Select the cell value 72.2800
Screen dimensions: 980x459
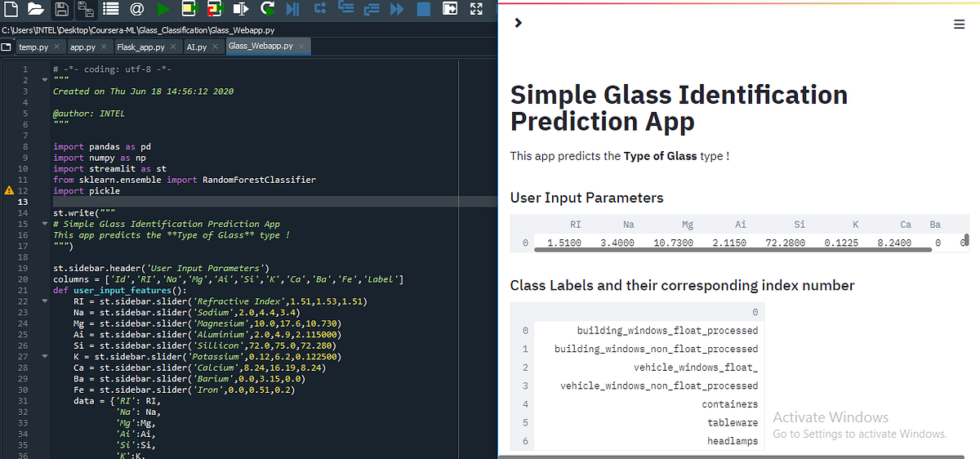click(x=784, y=243)
